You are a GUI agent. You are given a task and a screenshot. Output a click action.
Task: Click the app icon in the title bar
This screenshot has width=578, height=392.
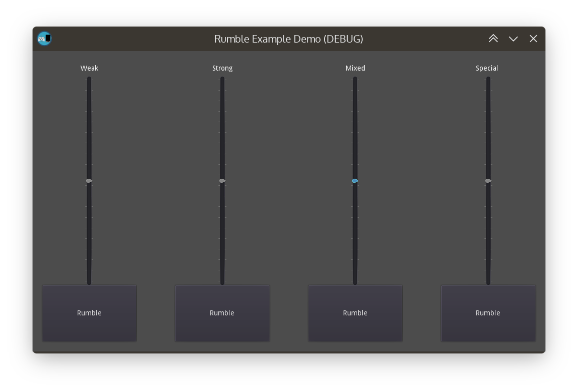(44, 39)
